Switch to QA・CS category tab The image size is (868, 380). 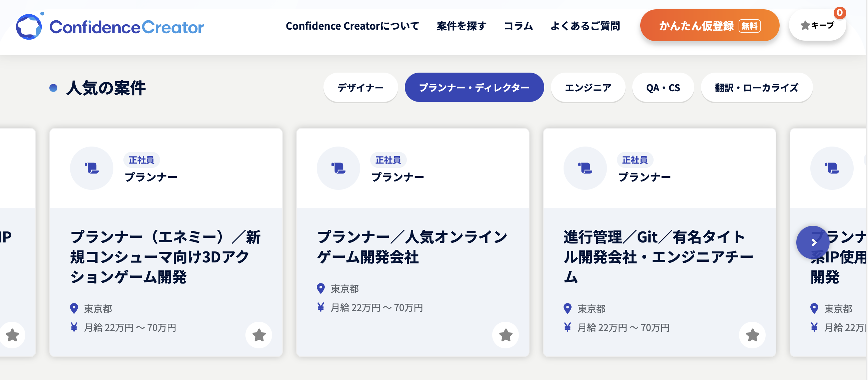(663, 88)
